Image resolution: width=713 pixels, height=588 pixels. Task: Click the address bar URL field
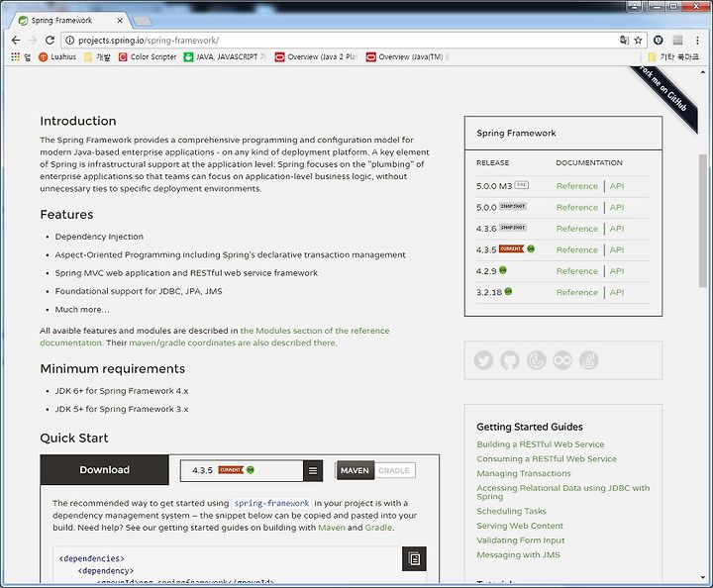[346, 40]
